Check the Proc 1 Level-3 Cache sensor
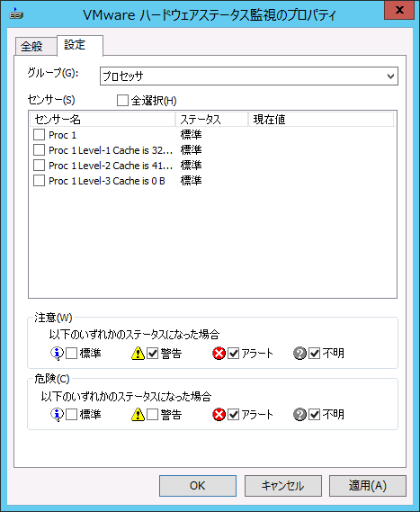Viewport: 420px width, 512px height. tap(40, 181)
